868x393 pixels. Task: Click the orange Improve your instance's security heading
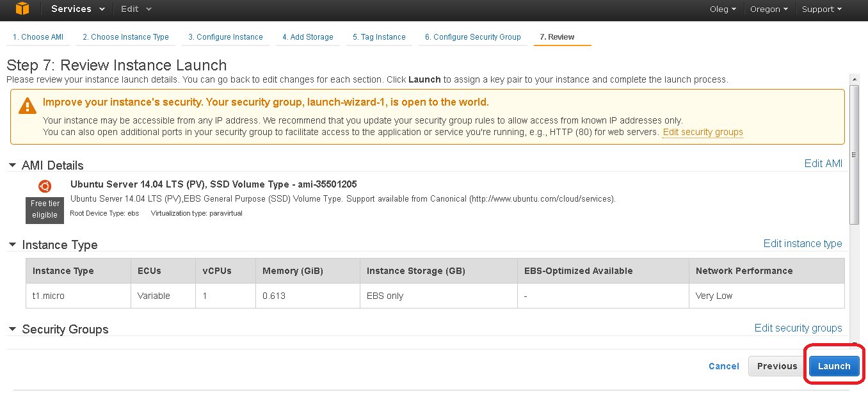266,102
